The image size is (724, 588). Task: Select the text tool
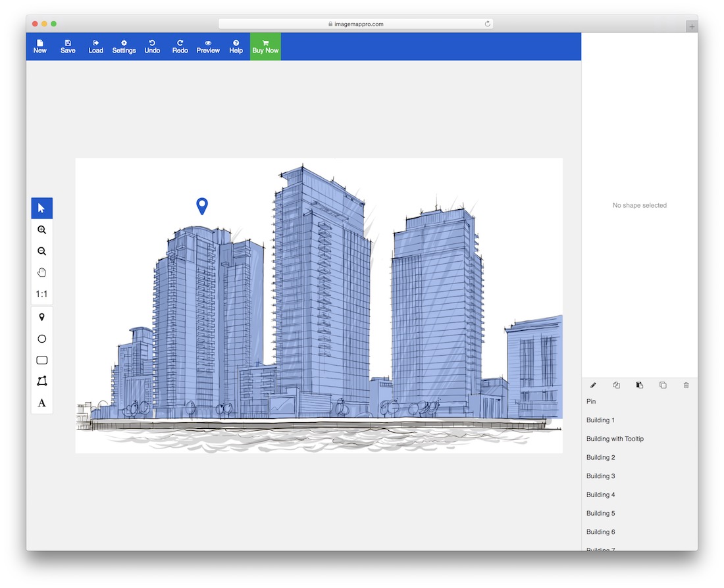41,403
